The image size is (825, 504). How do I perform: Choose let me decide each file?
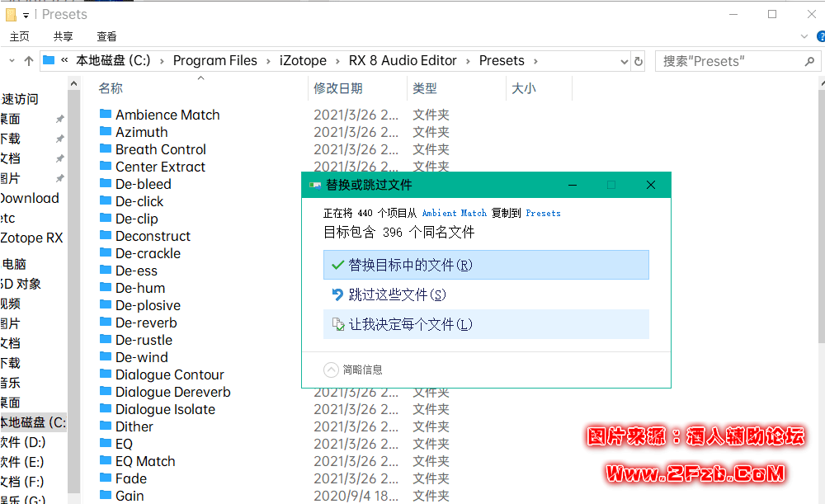tap(486, 324)
